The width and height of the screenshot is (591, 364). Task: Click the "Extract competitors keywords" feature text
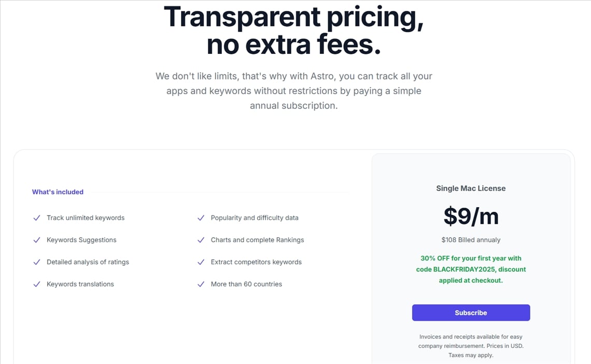click(256, 262)
